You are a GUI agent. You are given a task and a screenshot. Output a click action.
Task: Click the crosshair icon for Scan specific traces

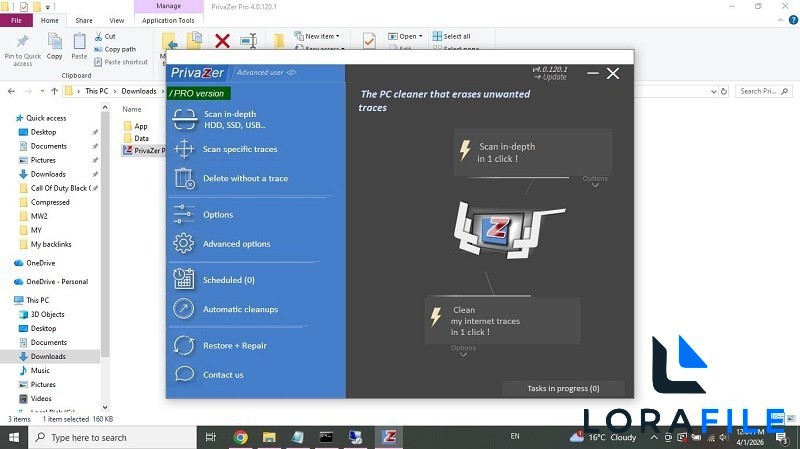click(x=184, y=149)
